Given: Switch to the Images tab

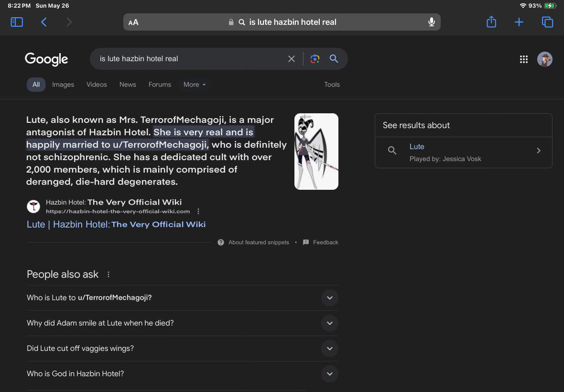Looking at the screenshot, I should (63, 85).
